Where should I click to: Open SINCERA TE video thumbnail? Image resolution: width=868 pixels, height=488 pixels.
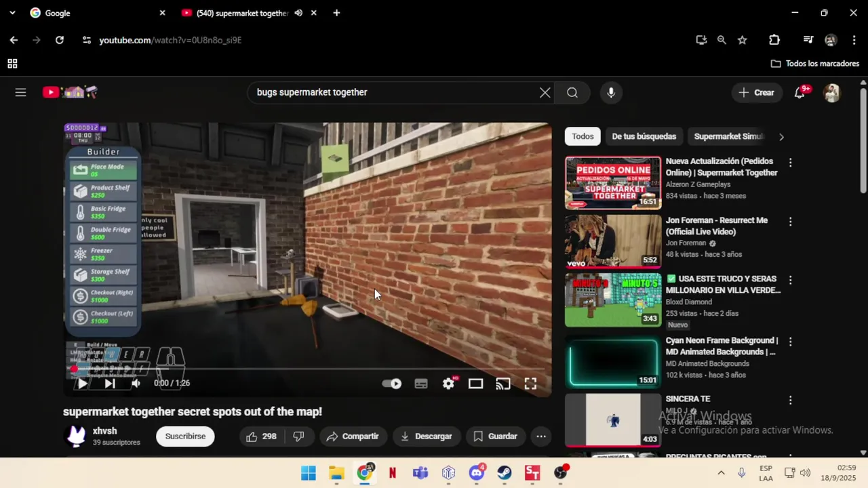(x=613, y=420)
